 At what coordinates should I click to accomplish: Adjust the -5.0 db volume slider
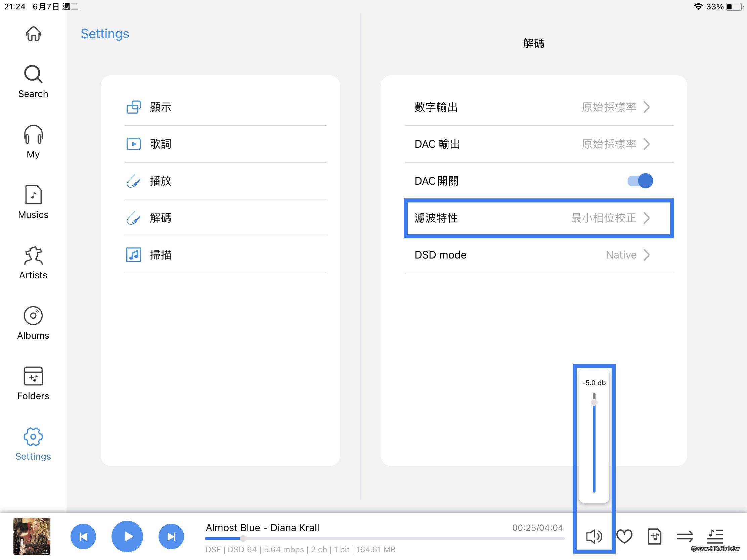594,402
